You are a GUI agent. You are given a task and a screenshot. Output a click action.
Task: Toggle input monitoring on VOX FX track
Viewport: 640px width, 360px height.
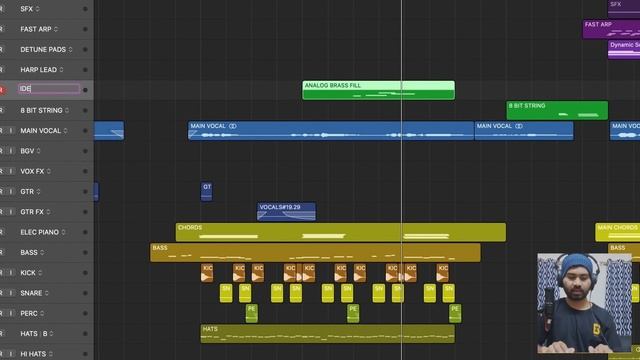click(x=11, y=171)
